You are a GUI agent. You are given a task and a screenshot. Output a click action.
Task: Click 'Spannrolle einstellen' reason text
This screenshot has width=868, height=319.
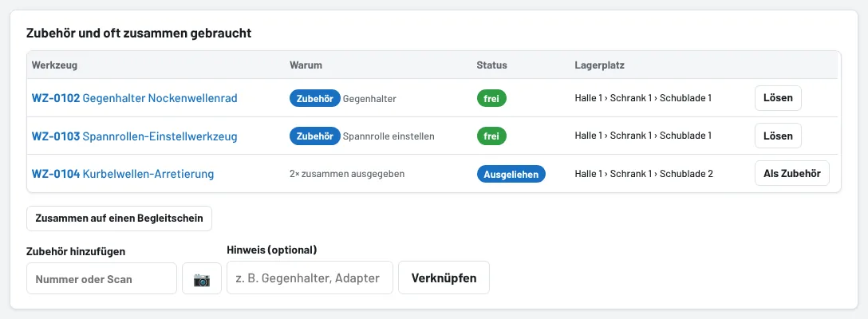click(389, 136)
